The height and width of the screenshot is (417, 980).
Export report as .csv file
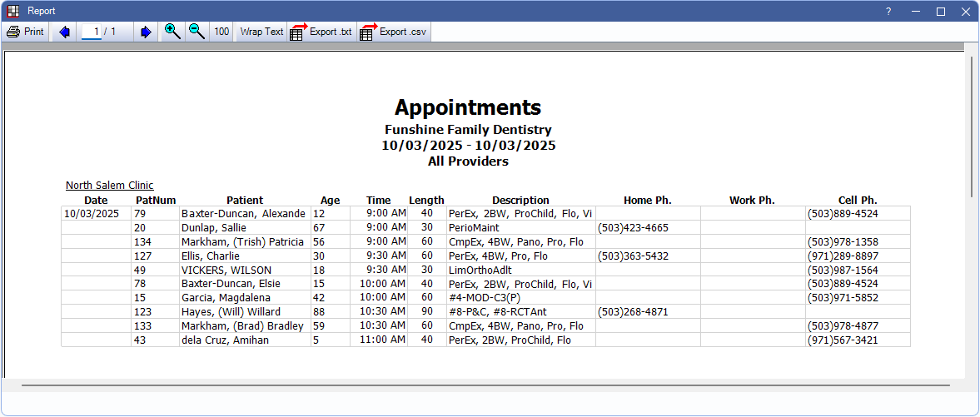pyautogui.click(x=393, y=32)
